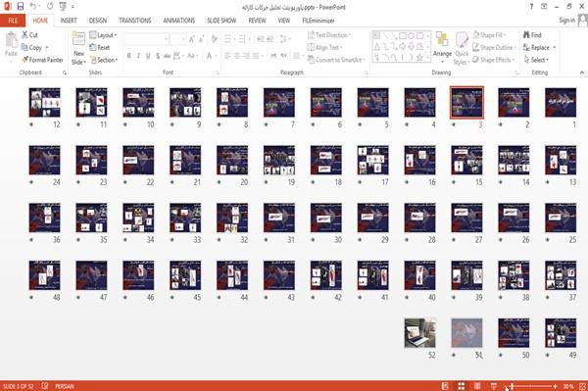Viewport: 588px width, 391px height.
Task: Click spell check icon in status bar
Action: tap(45, 386)
